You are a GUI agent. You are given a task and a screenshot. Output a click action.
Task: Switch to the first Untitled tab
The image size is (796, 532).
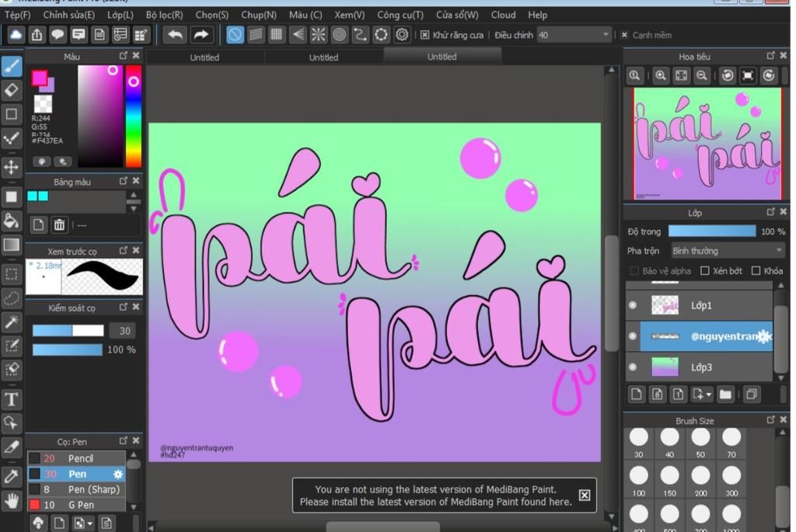point(204,57)
